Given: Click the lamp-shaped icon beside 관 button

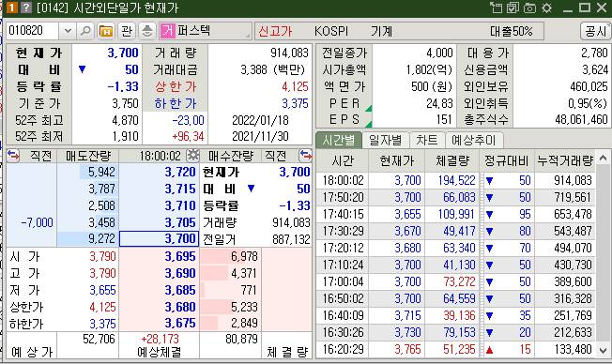Looking at the screenshot, I should click(x=147, y=31).
